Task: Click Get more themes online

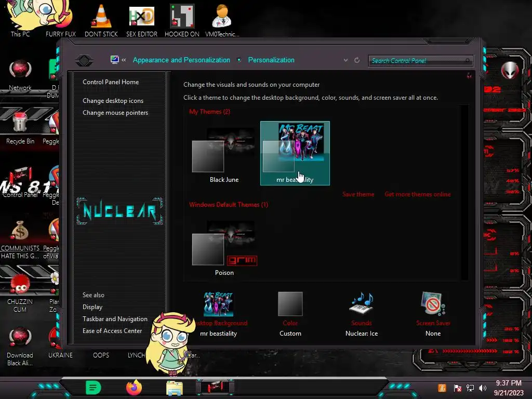Action: [x=418, y=194]
